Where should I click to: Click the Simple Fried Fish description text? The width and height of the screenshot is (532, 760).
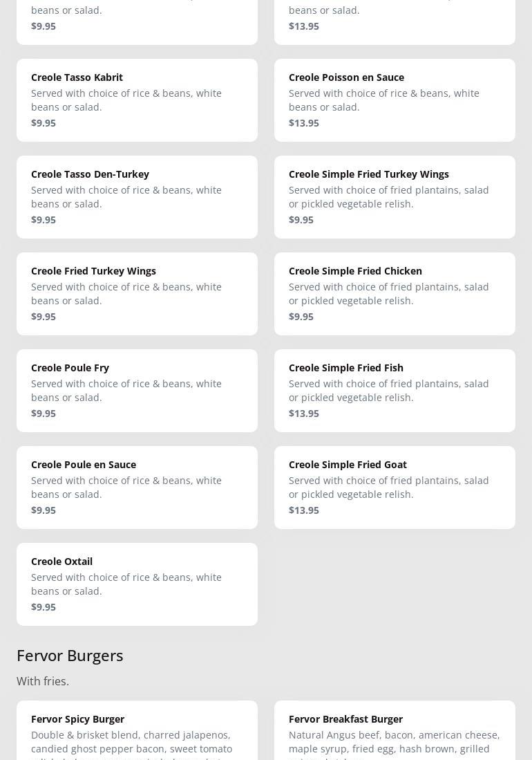[x=388, y=390]
